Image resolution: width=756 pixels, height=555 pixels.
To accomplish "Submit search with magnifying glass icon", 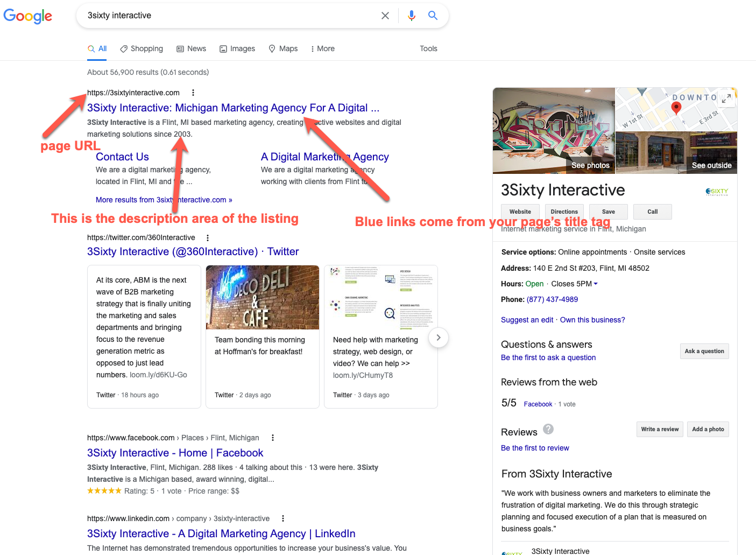I will coord(433,16).
